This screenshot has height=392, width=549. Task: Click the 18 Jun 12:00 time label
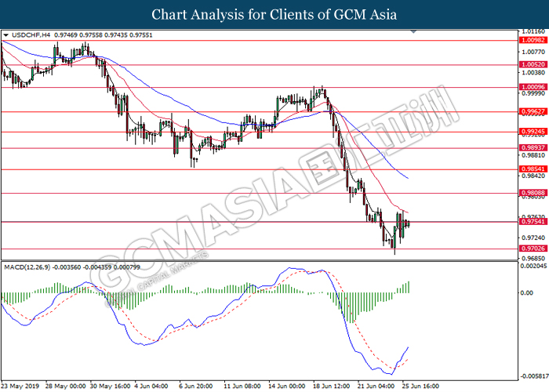coord(332,386)
